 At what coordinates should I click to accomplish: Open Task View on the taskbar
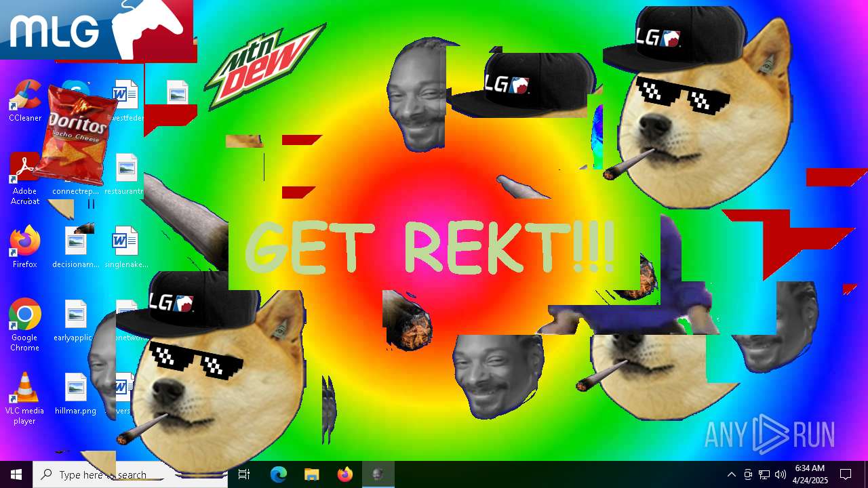(x=244, y=474)
